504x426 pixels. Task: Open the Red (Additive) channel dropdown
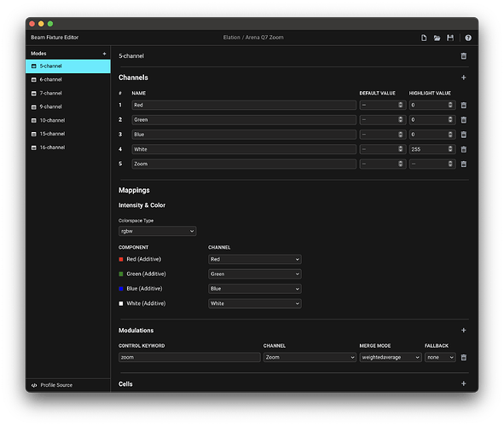pyautogui.click(x=255, y=259)
